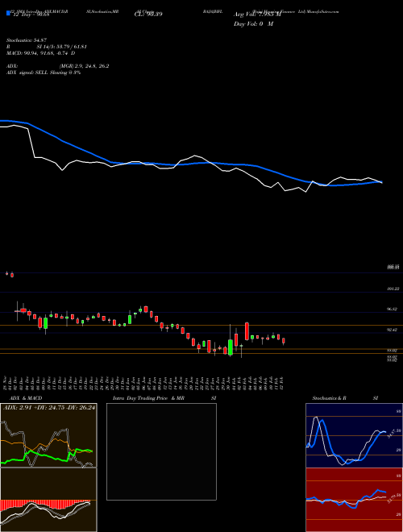Click the 'ADX signal: SELL' text line
Image resolution: width=403 pixels, height=532 pixels.
(x=44, y=73)
